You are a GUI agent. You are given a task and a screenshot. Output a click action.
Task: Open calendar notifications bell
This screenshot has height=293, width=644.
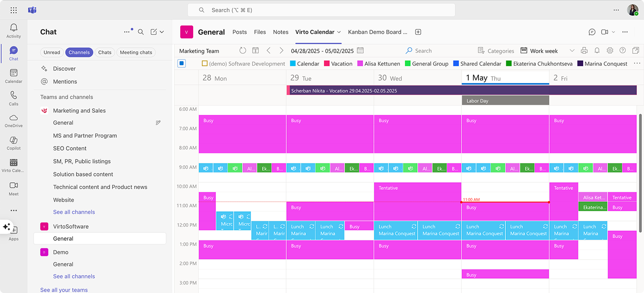597,50
